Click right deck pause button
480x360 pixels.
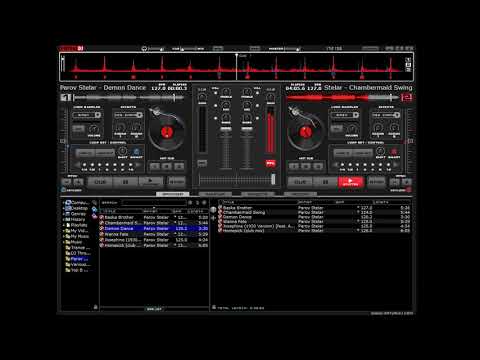(x=325, y=182)
